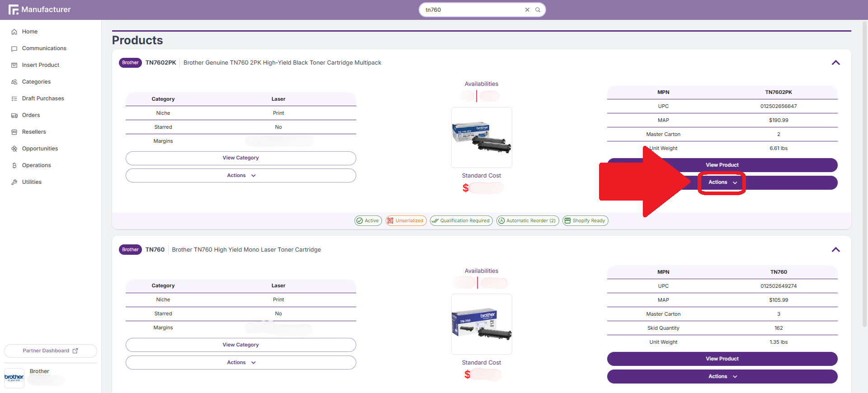Click the Shopify Ready badge
Screen dimensions: 868x393
(585, 221)
